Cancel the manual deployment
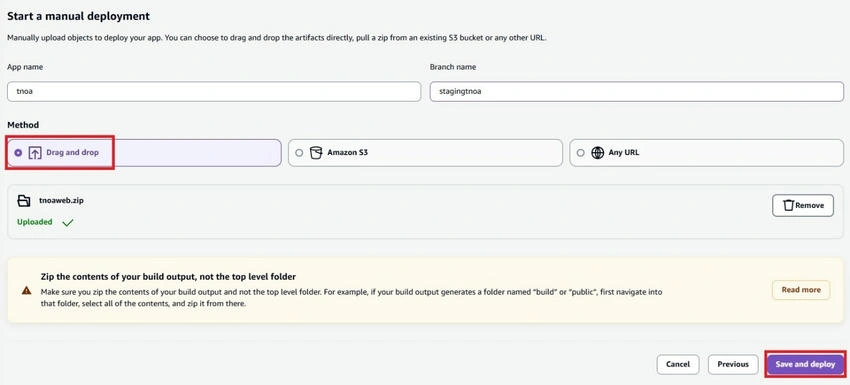This screenshot has width=850, height=385. coord(678,364)
